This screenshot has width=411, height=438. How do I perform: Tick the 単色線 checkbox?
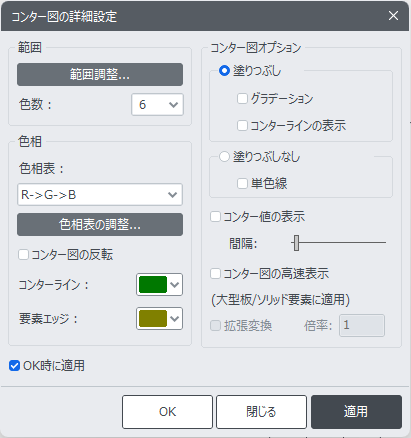[242, 183]
